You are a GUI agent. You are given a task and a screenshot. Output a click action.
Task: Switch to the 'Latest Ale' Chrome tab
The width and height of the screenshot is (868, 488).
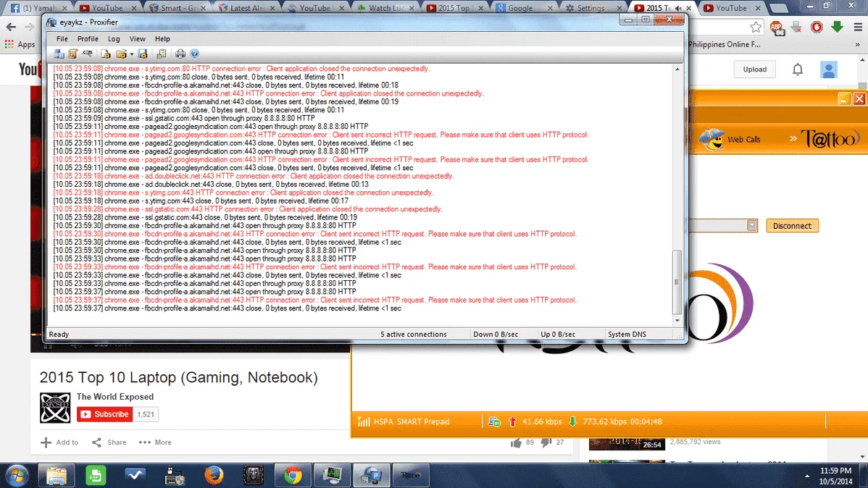click(247, 8)
